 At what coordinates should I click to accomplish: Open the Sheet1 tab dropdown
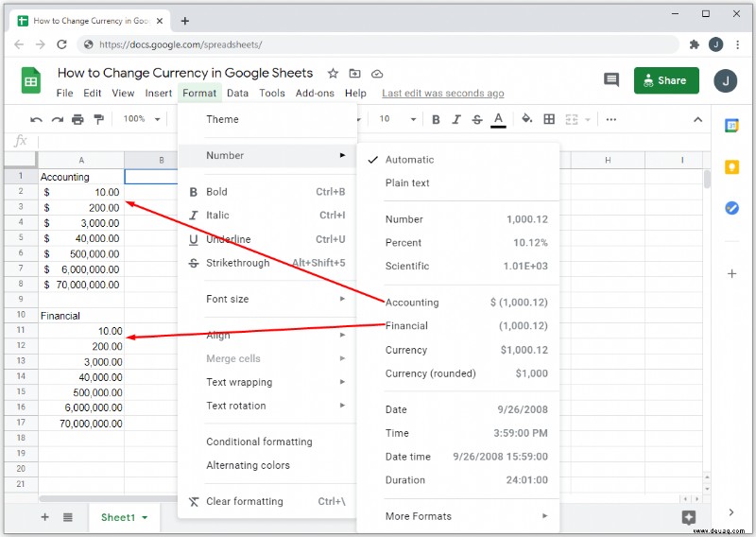145,518
